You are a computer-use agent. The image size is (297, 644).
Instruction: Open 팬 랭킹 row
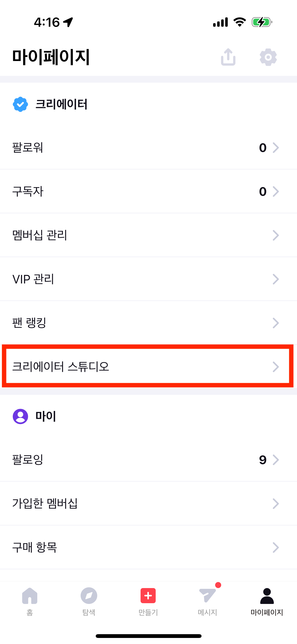(148, 323)
